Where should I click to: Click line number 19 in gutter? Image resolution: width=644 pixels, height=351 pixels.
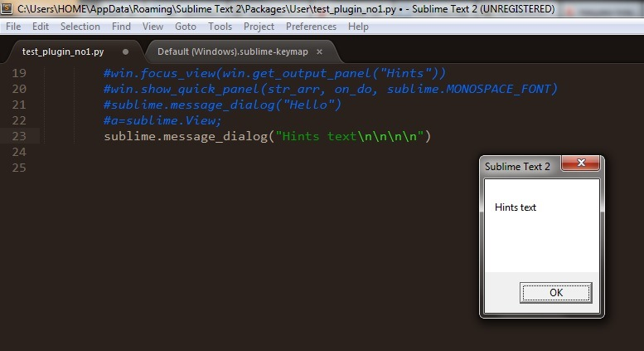coord(19,73)
